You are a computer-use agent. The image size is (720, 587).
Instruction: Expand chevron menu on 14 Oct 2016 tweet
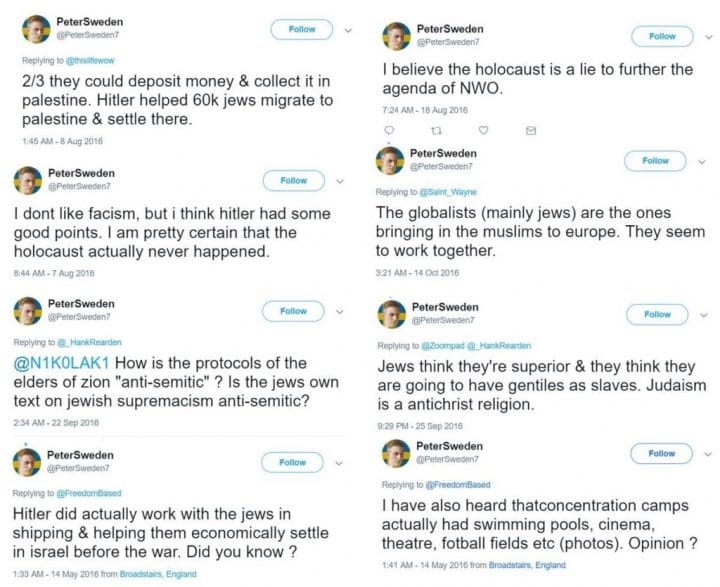tap(702, 162)
